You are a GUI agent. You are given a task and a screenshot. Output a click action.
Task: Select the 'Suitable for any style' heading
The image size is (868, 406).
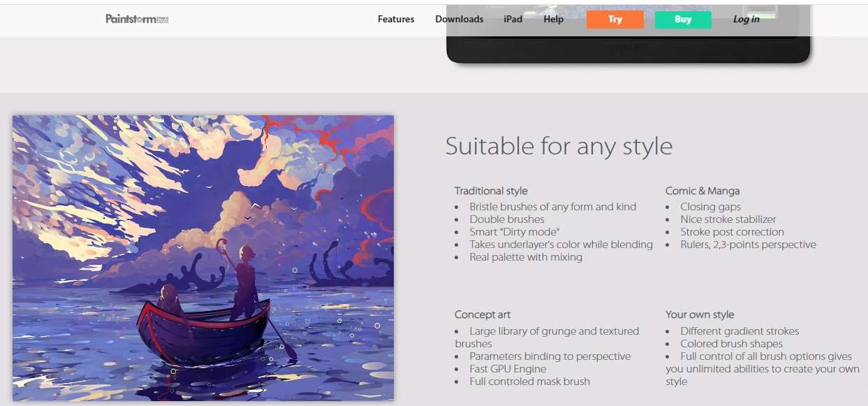tap(559, 146)
